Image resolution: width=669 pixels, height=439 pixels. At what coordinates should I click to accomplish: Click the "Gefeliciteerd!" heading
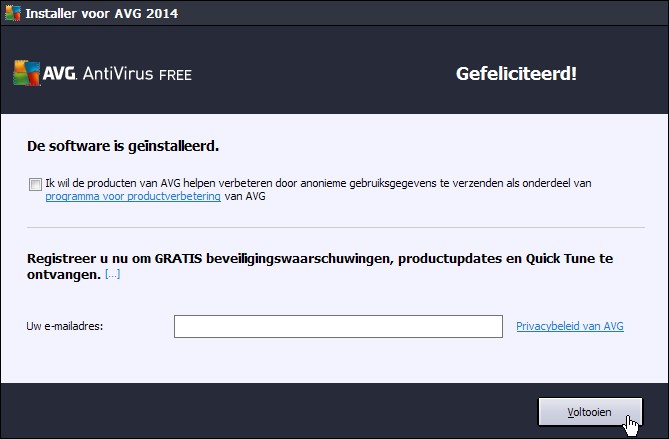click(516, 73)
